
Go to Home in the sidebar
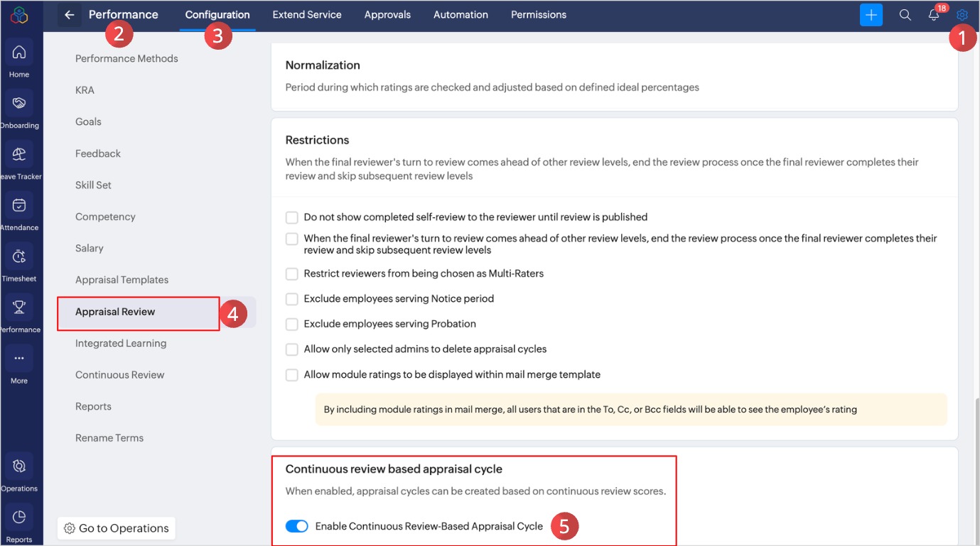point(19,59)
